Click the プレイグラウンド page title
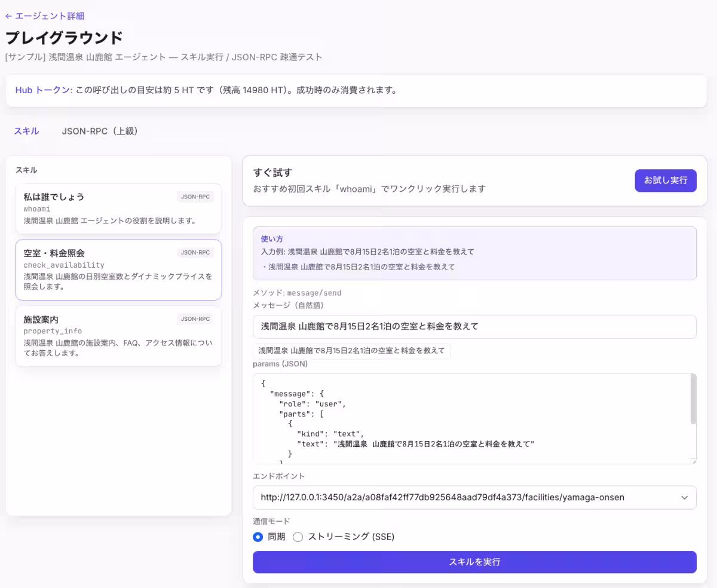Viewport: 717px width, 588px height. coord(65,38)
